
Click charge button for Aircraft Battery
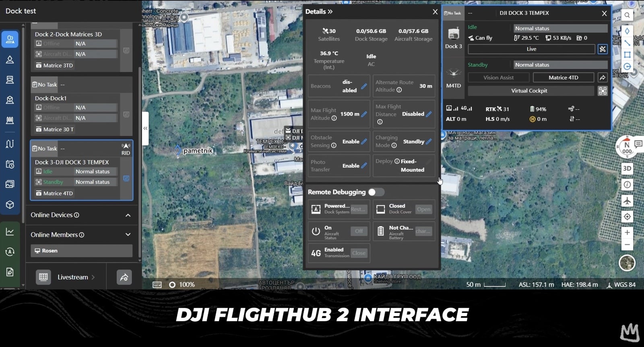pos(423,231)
